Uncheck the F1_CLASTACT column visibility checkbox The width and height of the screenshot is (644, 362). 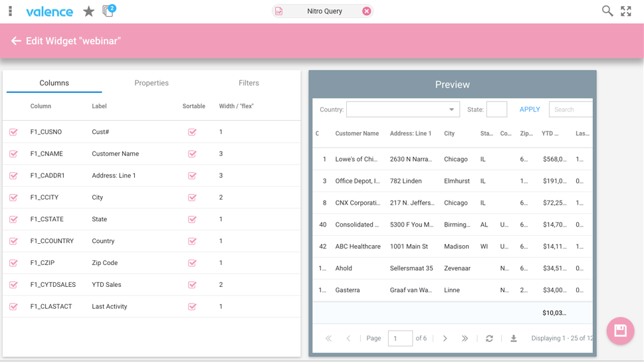(13, 306)
